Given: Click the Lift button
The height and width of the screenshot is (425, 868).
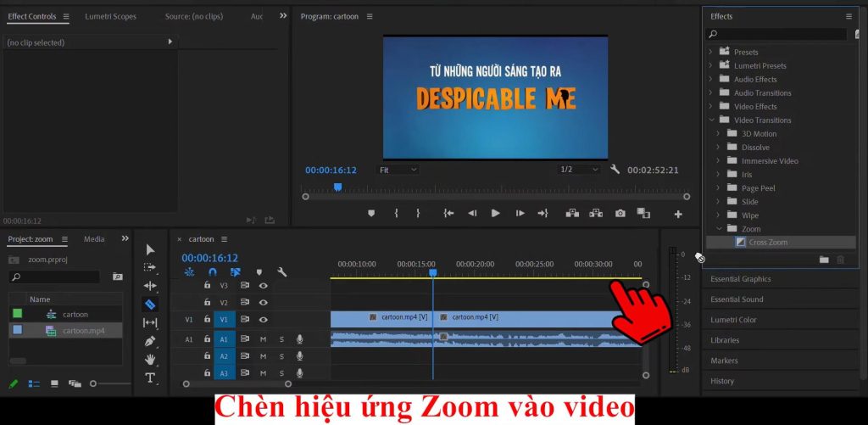Looking at the screenshot, I should point(572,213).
